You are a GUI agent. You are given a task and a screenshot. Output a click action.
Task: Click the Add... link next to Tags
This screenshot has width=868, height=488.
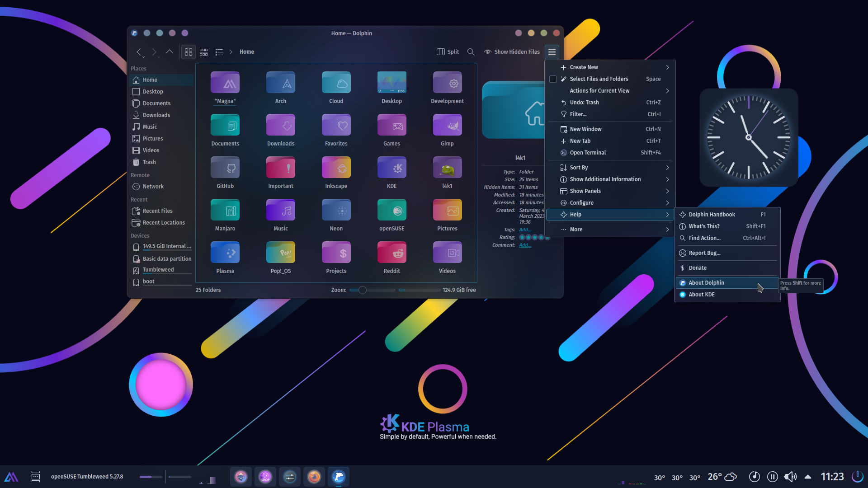coord(525,230)
